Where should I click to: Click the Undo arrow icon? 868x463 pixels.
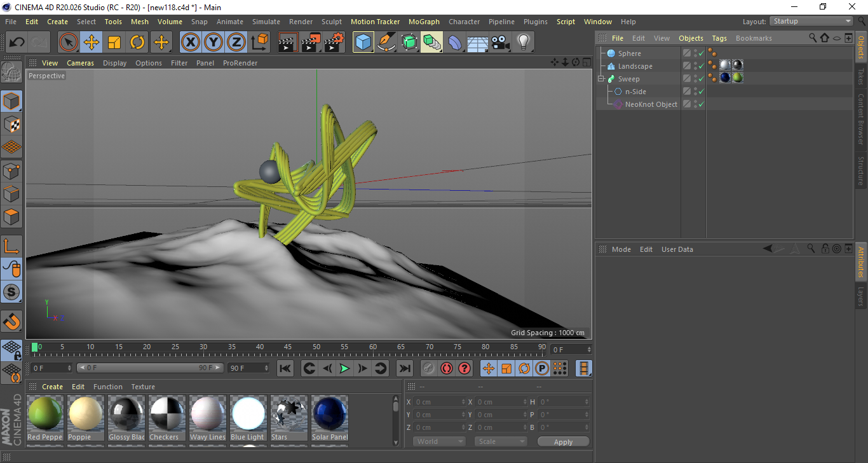point(17,43)
